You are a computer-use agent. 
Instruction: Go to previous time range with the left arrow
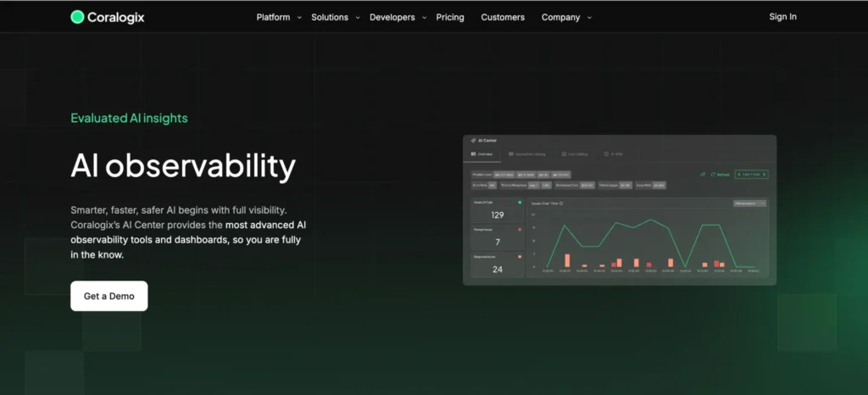(x=739, y=175)
